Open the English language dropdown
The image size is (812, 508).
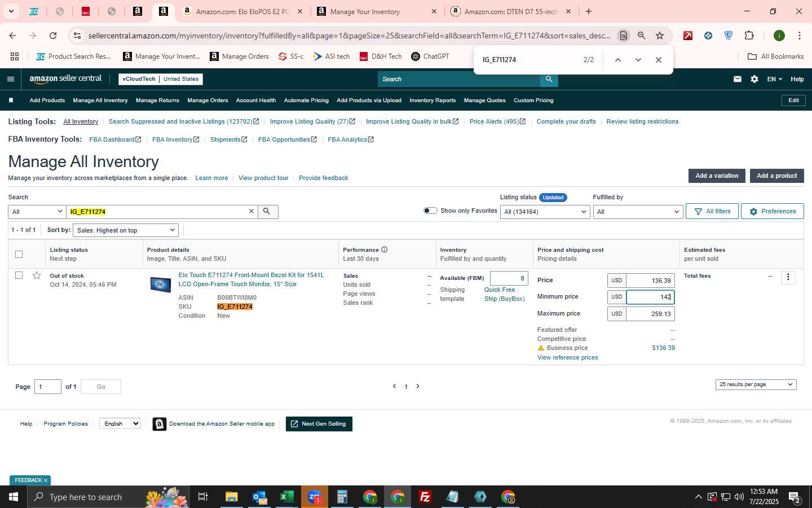click(120, 423)
